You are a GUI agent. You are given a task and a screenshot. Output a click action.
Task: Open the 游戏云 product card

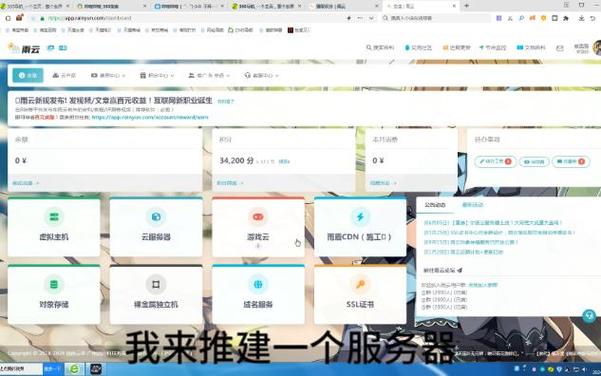(x=258, y=227)
